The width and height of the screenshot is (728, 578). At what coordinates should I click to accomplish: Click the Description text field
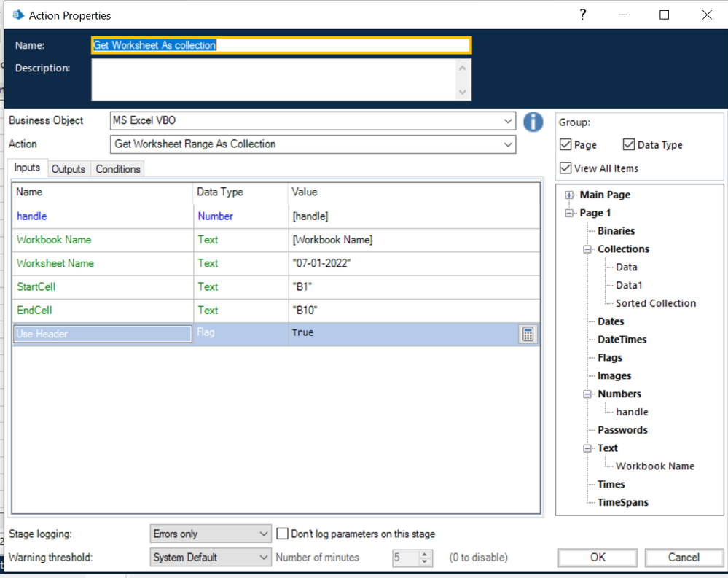point(273,79)
